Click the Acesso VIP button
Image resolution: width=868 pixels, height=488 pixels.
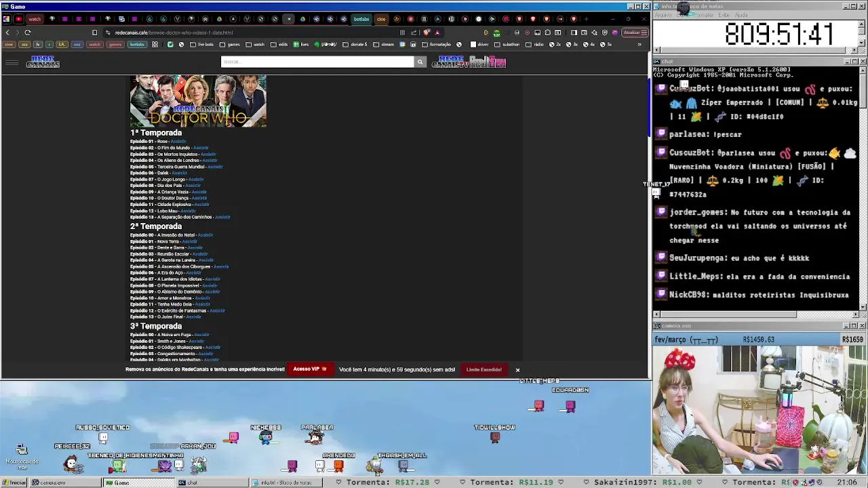311,369
